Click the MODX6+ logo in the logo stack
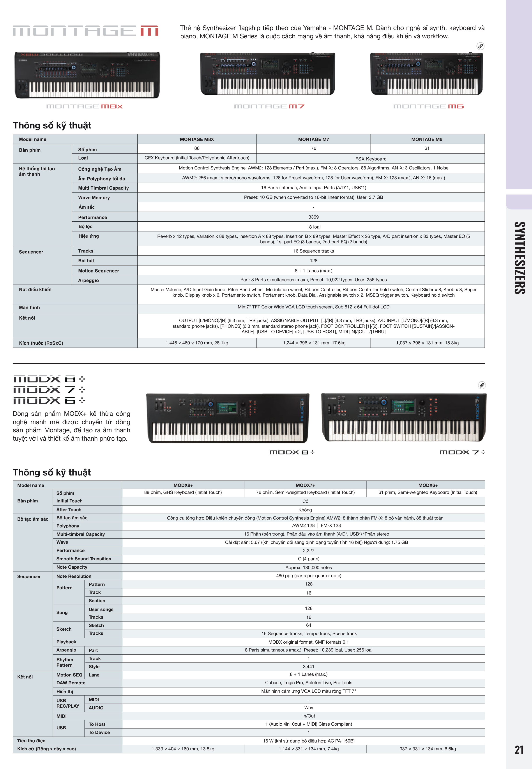Viewport: 532px width, 769px height. click(49, 401)
